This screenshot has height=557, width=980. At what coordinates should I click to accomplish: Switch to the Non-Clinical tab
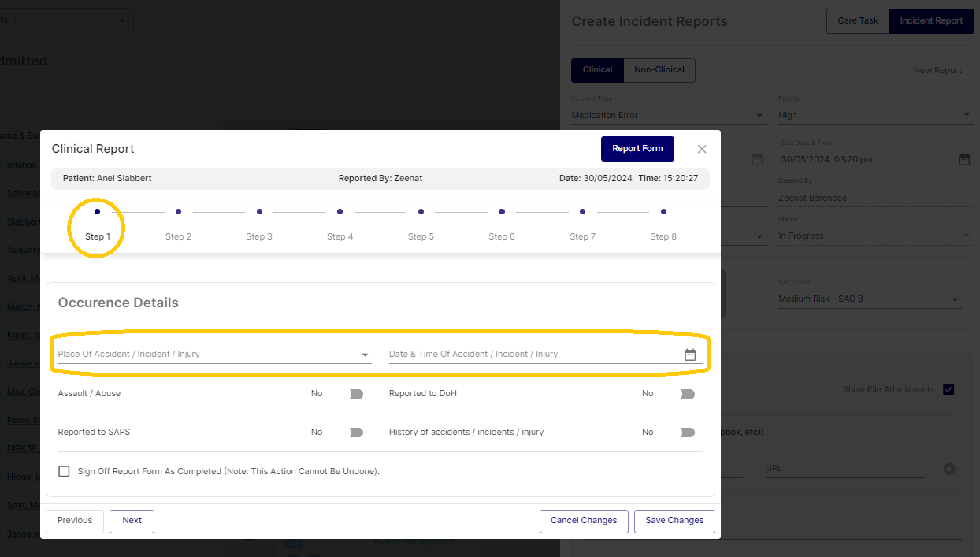point(659,70)
